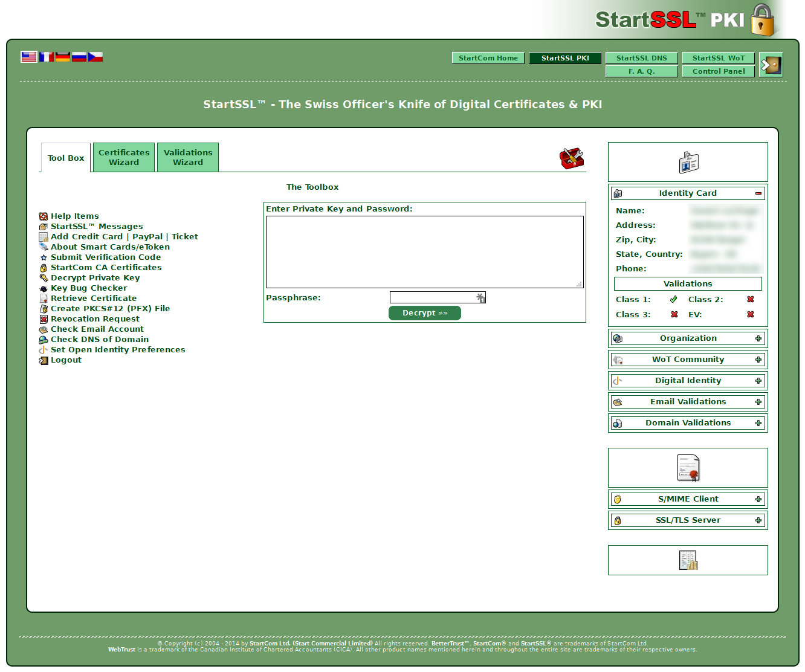
Task: Expand the SSL/TLS Server section
Action: [758, 520]
